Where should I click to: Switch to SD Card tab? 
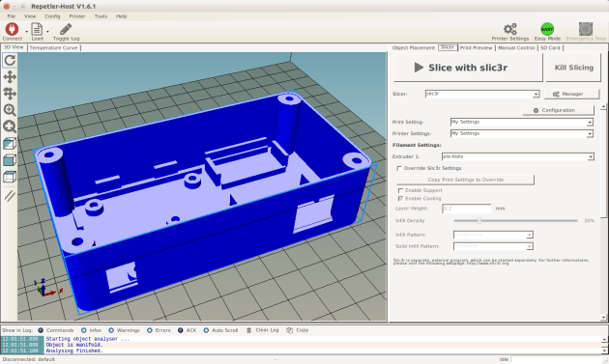pyautogui.click(x=550, y=47)
